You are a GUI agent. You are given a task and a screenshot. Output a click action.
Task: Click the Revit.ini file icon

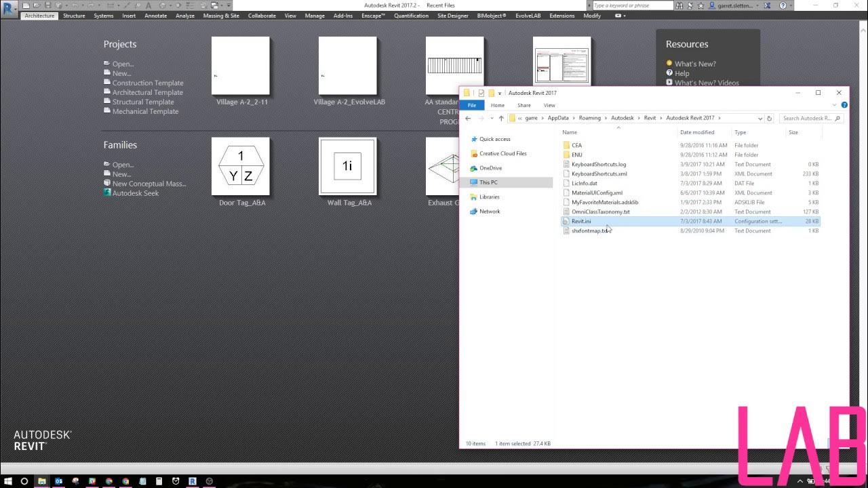[x=566, y=221]
